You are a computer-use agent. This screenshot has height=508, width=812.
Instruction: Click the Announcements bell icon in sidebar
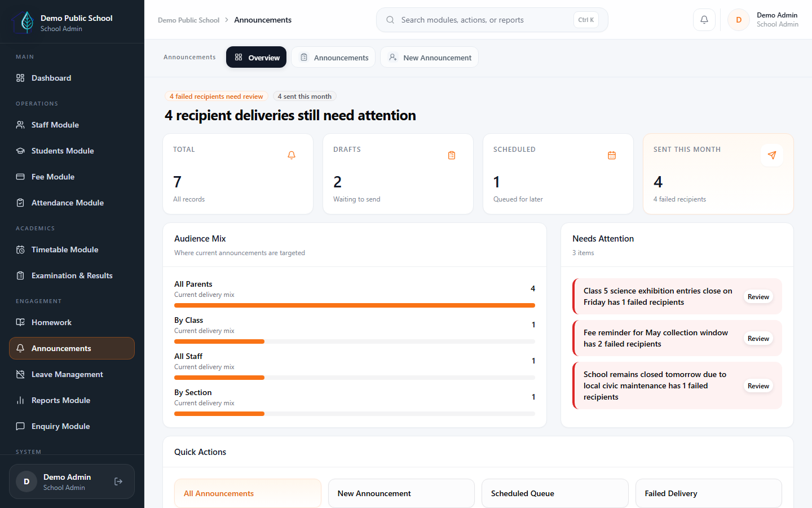click(20, 348)
